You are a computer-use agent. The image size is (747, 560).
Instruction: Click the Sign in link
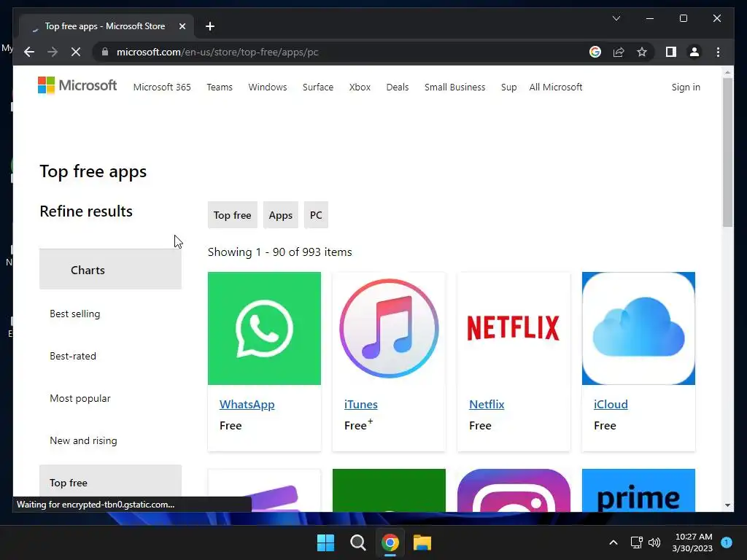click(x=686, y=87)
